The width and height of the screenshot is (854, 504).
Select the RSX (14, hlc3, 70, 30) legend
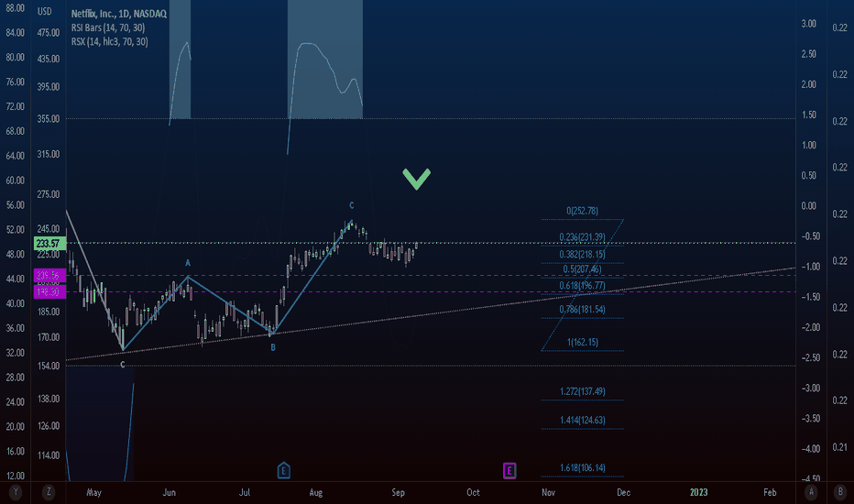[x=109, y=42]
